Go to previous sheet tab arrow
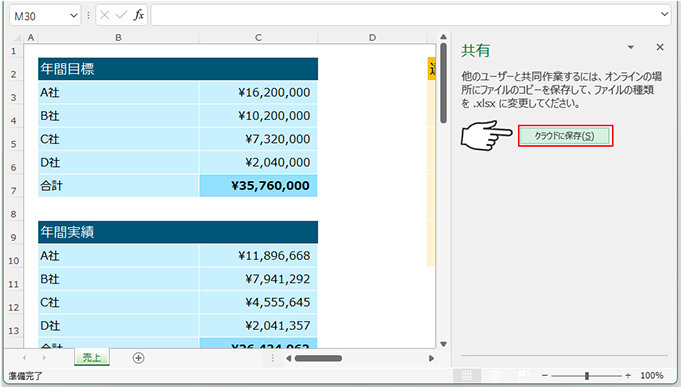The width and height of the screenshot is (681, 387). coord(24,358)
